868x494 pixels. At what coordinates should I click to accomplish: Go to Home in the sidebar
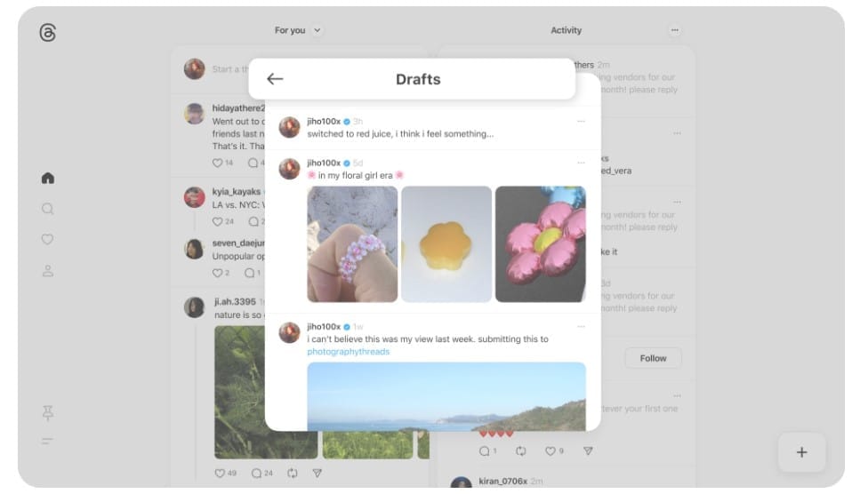(x=48, y=178)
